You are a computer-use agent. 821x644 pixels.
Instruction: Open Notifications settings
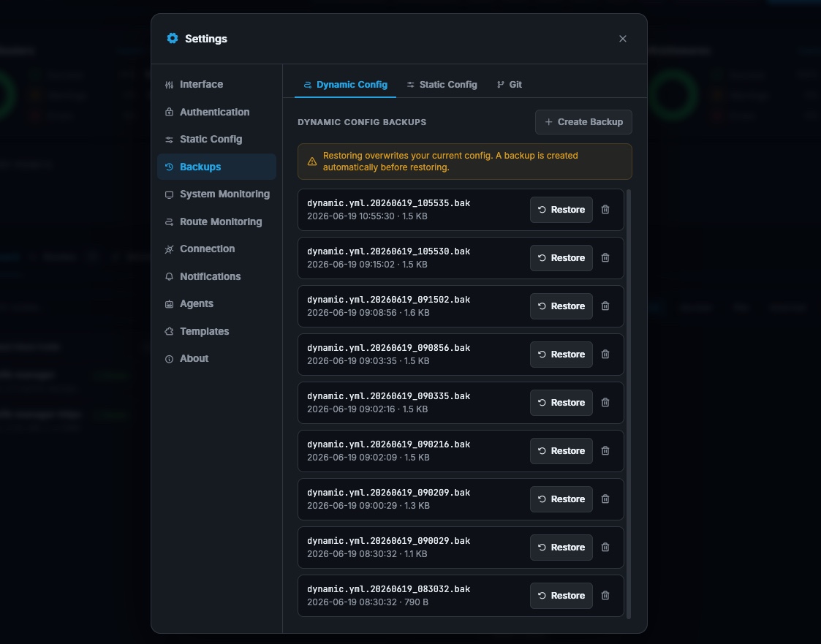click(x=216, y=276)
